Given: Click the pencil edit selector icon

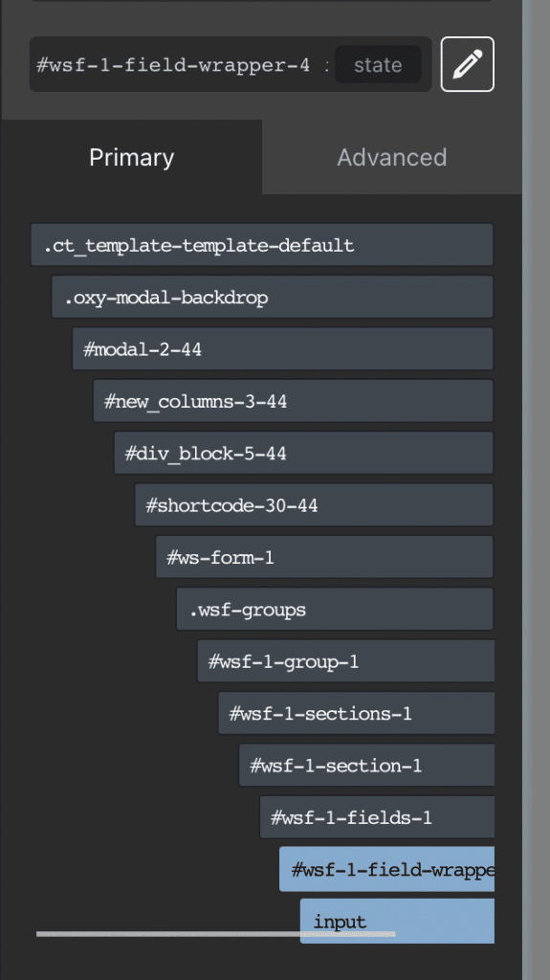Looking at the screenshot, I should tap(467, 64).
